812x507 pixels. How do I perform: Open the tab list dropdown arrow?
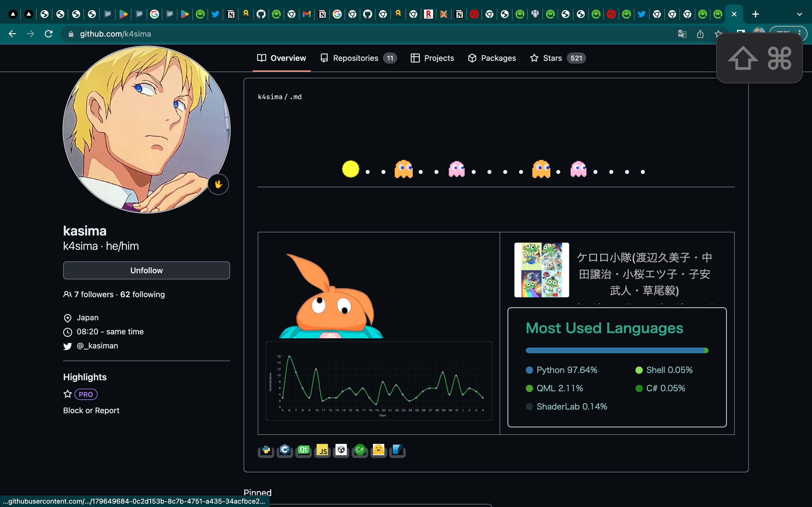click(800, 14)
